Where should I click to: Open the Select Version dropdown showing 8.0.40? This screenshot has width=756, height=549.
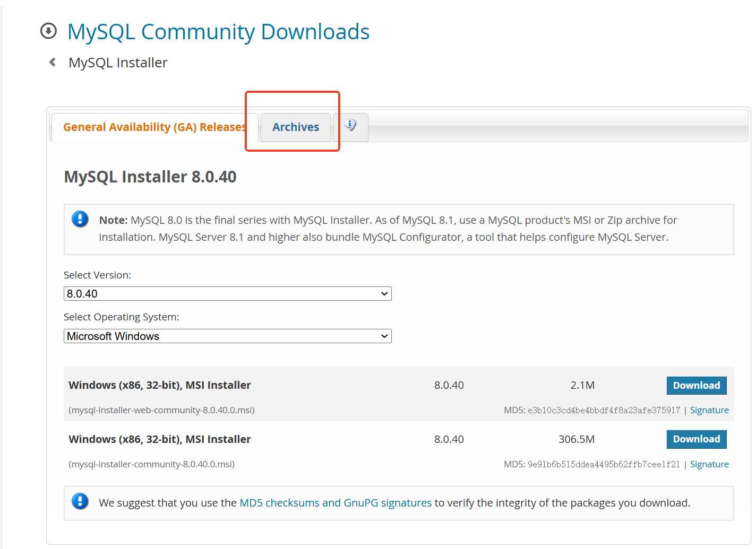[228, 294]
